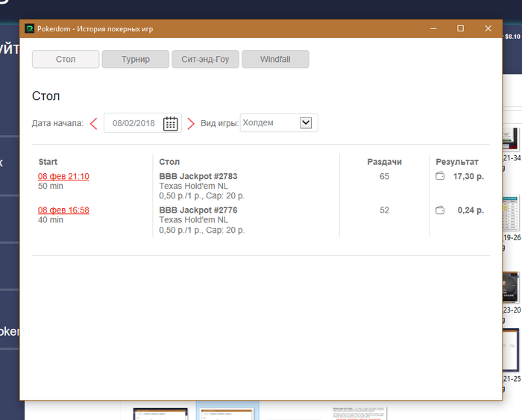Click result value 17,30 р.
522x420 pixels.
tap(468, 176)
